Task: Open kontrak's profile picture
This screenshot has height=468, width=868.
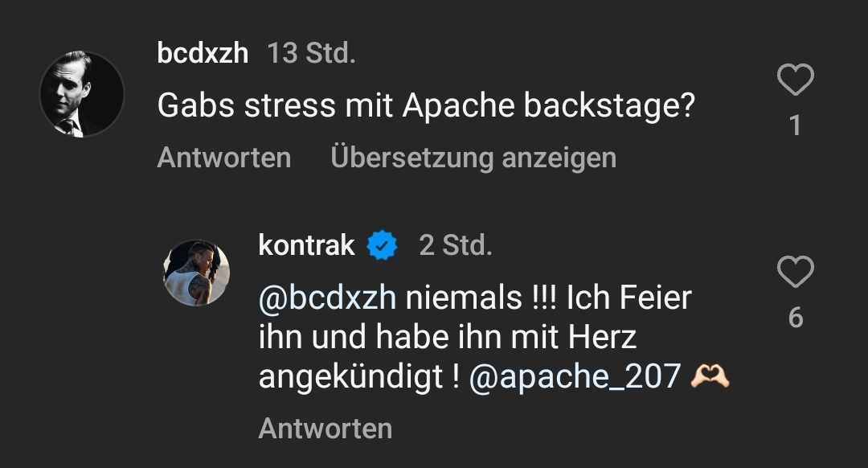Action: tap(197, 273)
